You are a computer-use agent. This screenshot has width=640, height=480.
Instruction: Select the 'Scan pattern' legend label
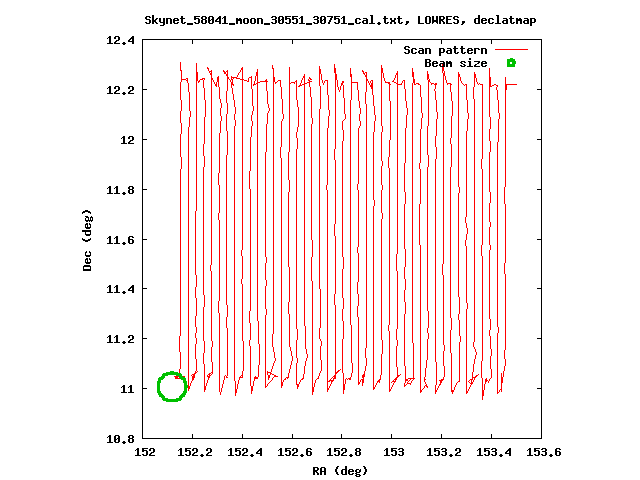(x=445, y=50)
